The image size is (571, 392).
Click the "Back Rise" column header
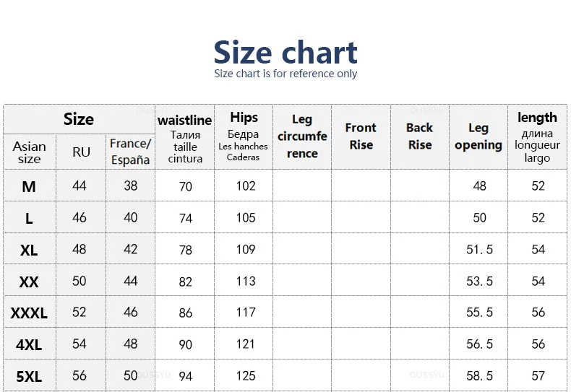(x=419, y=136)
